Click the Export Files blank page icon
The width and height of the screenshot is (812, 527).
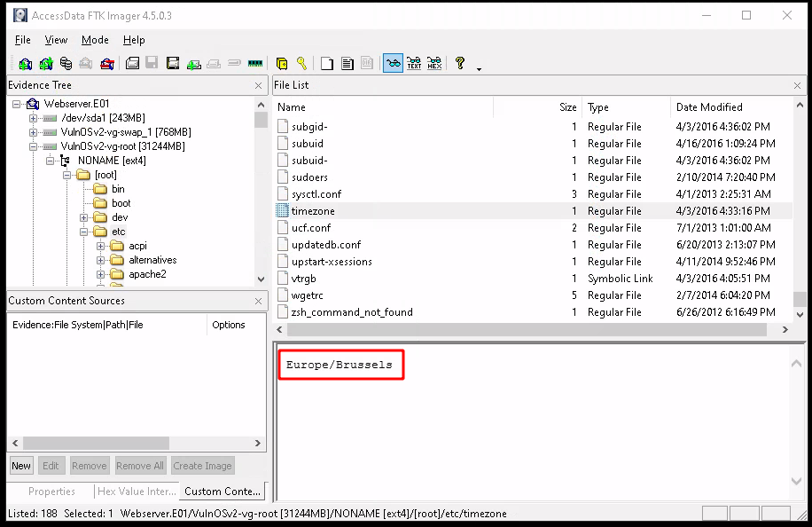tap(327, 64)
